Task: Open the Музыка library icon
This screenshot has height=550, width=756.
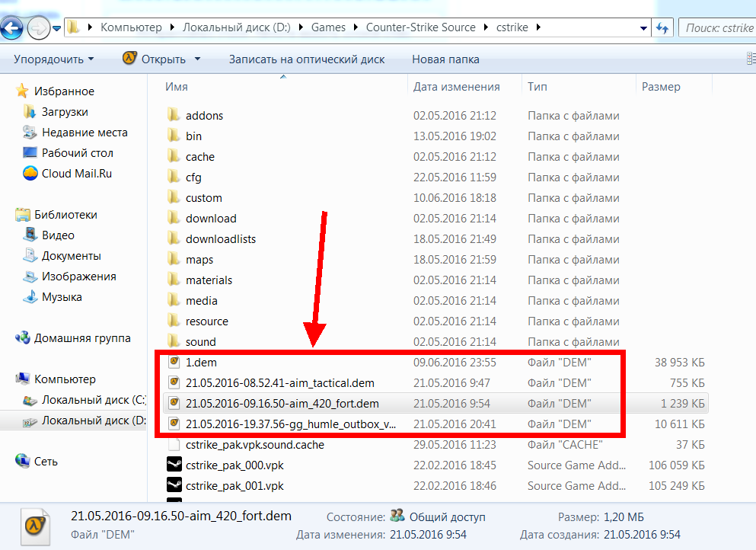Action: point(30,297)
